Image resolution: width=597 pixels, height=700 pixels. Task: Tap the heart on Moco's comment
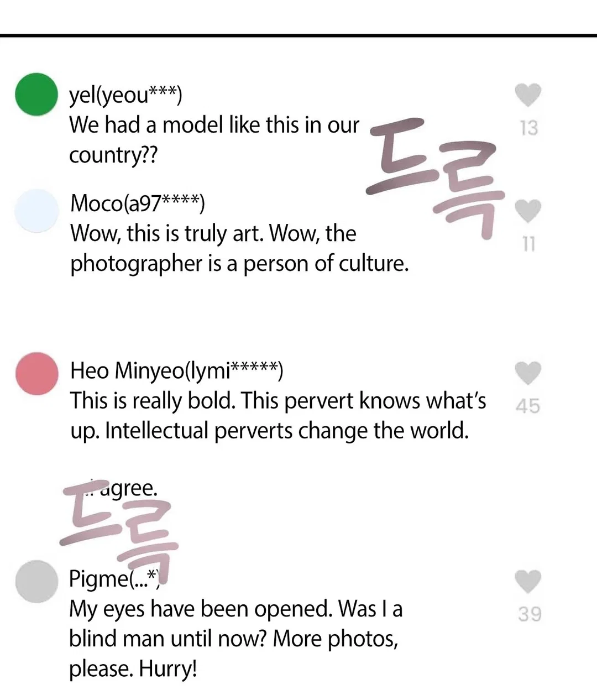click(528, 211)
